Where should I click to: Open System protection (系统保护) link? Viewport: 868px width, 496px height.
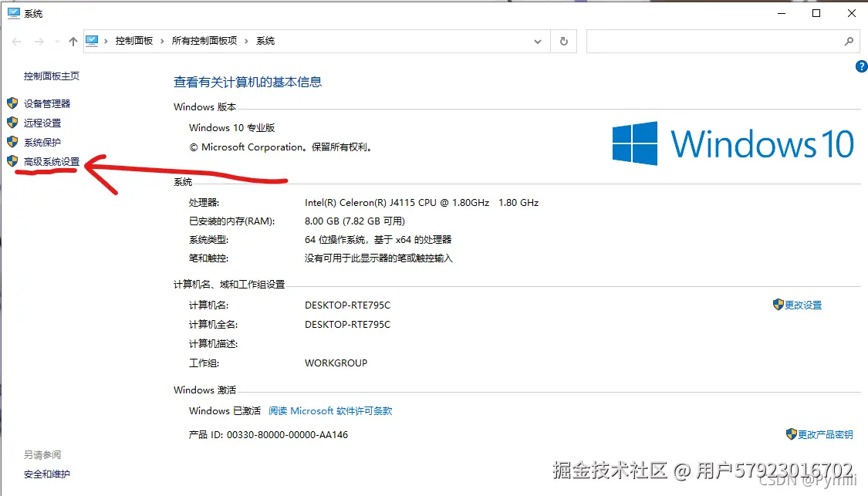pyautogui.click(x=42, y=142)
